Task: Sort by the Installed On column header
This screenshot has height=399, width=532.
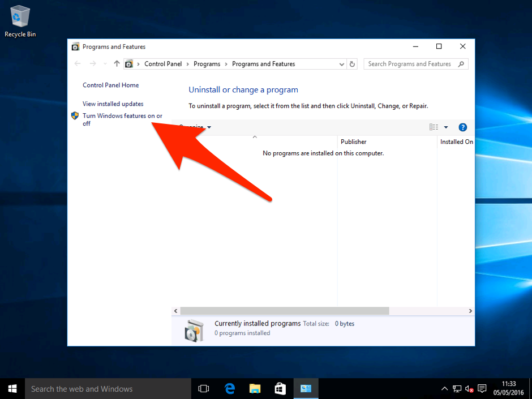Action: 456,142
